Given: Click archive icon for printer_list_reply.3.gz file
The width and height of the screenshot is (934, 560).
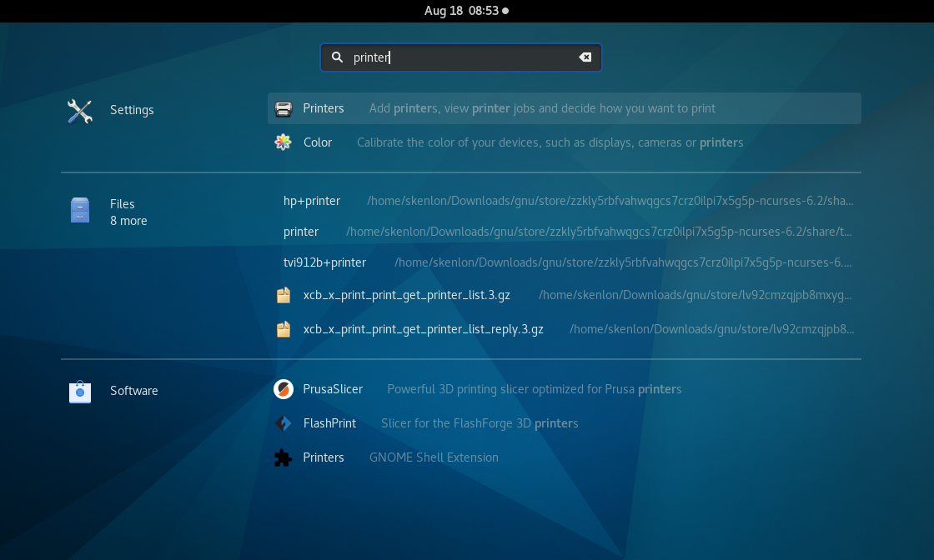Looking at the screenshot, I should click(x=284, y=329).
